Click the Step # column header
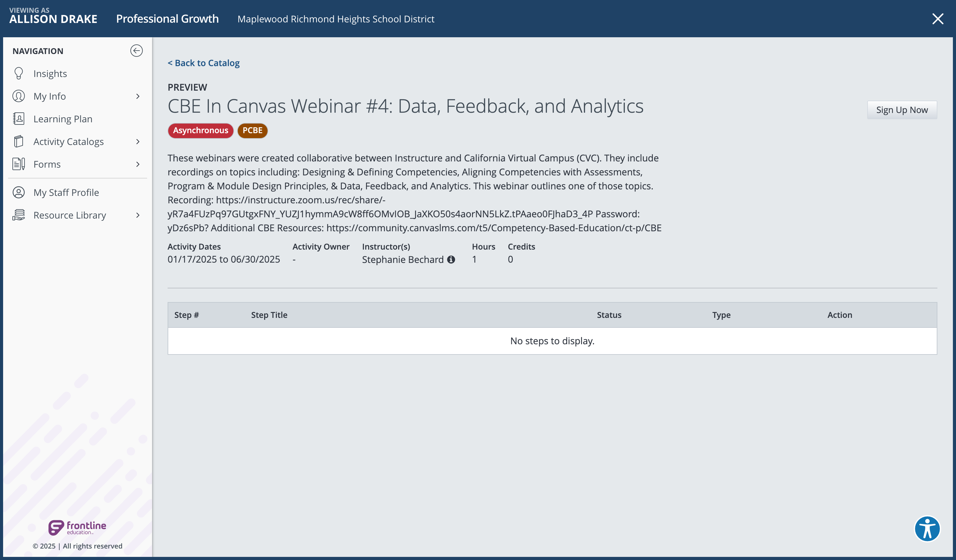 [186, 315]
